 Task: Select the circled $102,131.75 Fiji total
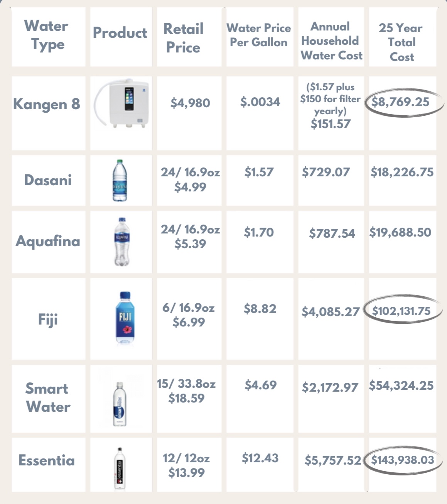tap(401, 311)
